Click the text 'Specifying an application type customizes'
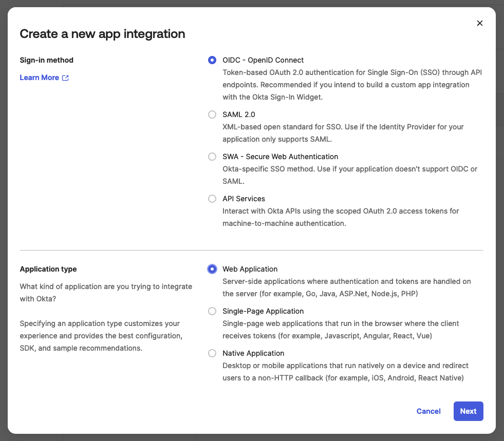Viewport: 504px width, 441px height. click(101, 336)
